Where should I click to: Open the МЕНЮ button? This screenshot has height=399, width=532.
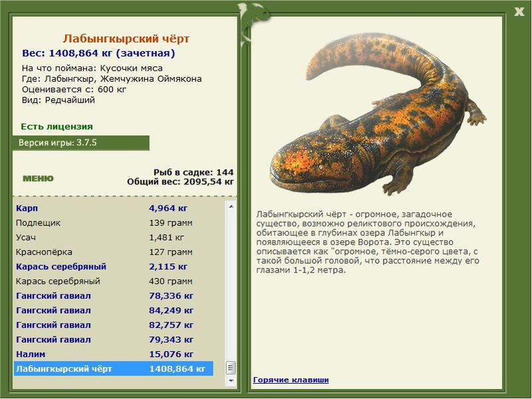tap(38, 178)
